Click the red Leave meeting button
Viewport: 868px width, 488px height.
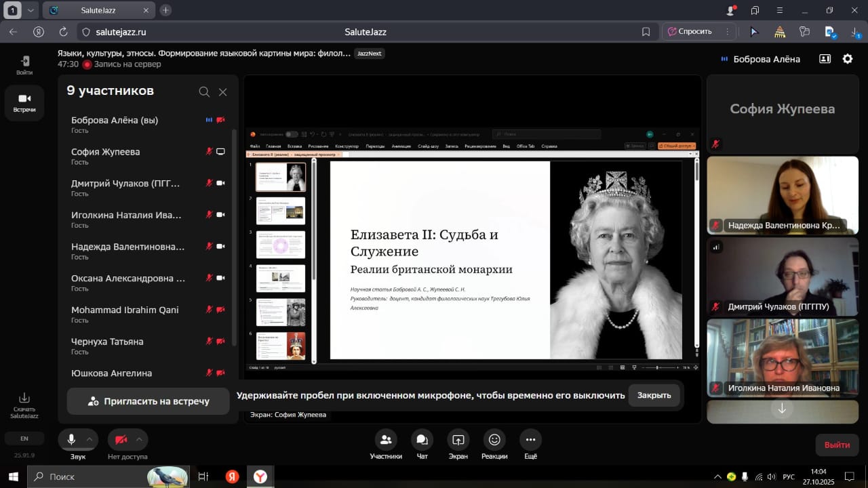tap(837, 445)
